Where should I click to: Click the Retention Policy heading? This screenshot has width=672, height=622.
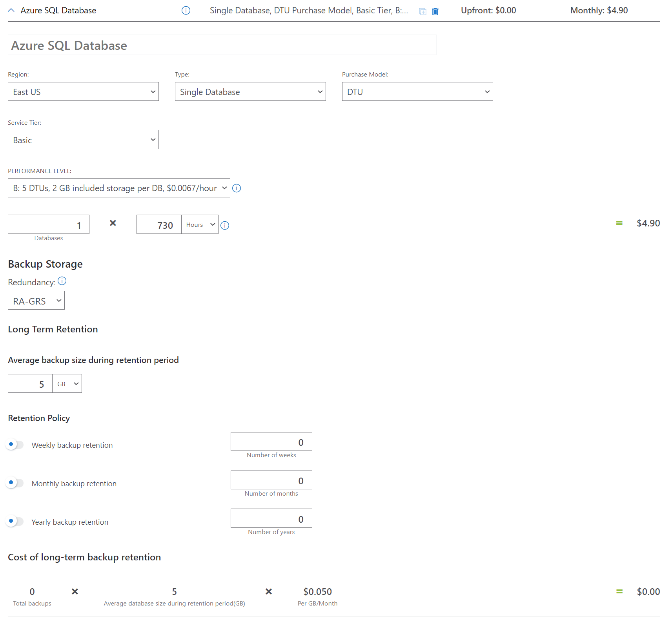39,418
